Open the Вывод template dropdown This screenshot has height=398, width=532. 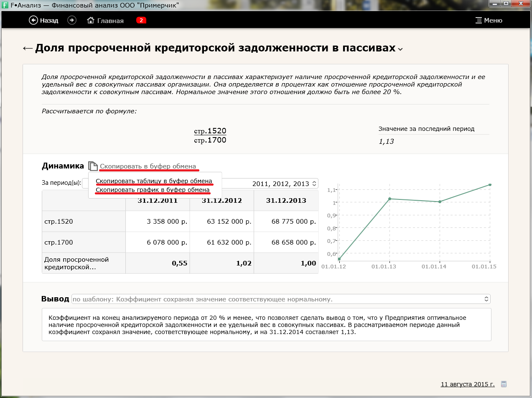281,299
